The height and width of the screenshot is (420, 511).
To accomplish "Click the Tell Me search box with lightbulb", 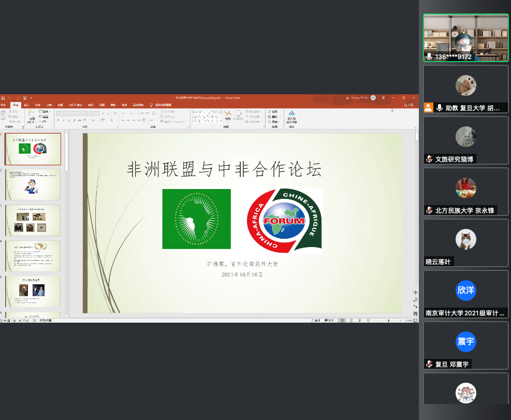I will click(x=160, y=105).
